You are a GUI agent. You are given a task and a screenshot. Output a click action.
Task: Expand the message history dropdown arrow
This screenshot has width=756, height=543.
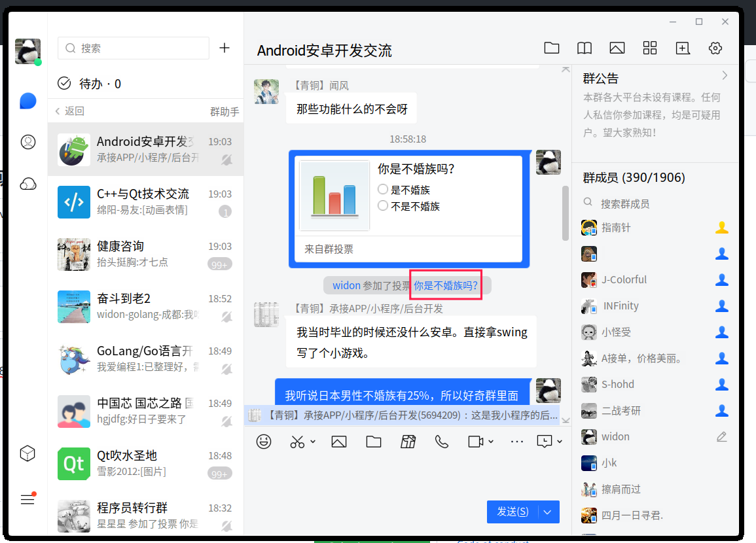coord(559,442)
